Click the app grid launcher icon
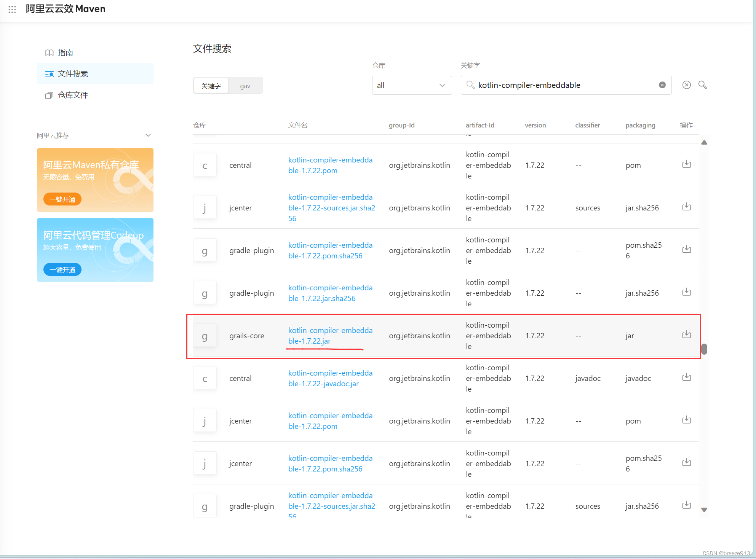This screenshot has width=756, height=559. pos(12,9)
